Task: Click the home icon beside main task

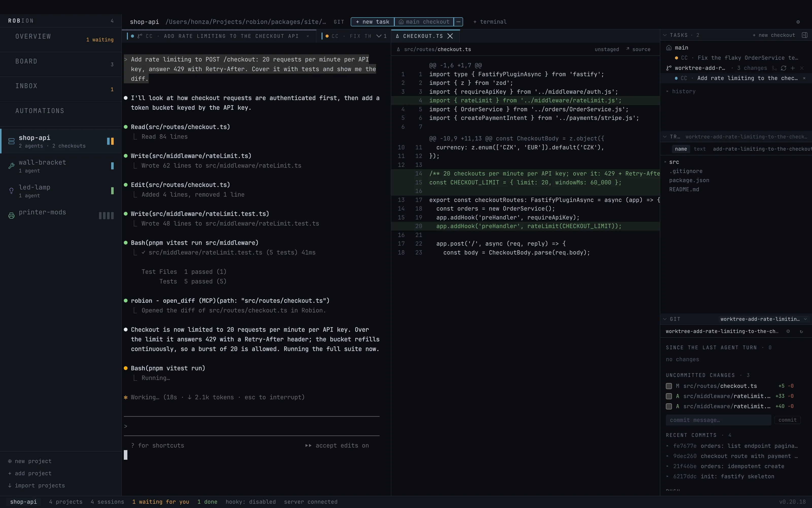Action: tap(669, 48)
